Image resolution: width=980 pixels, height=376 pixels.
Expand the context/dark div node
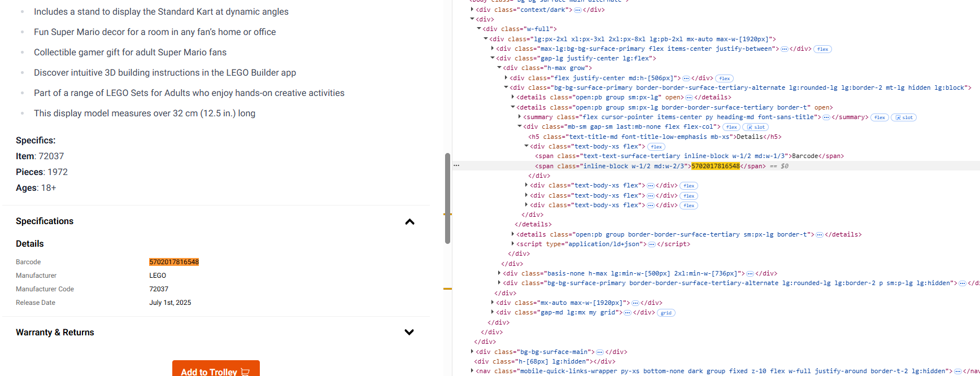pos(472,10)
